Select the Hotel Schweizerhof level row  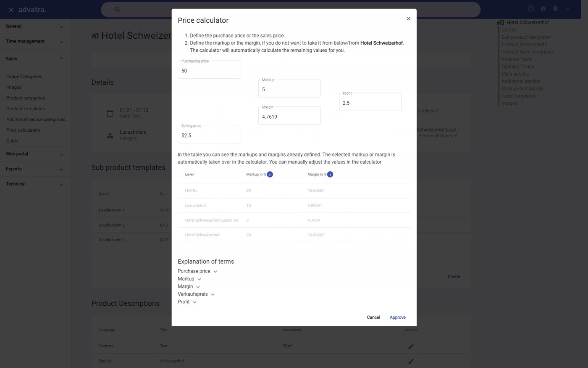[x=294, y=235]
